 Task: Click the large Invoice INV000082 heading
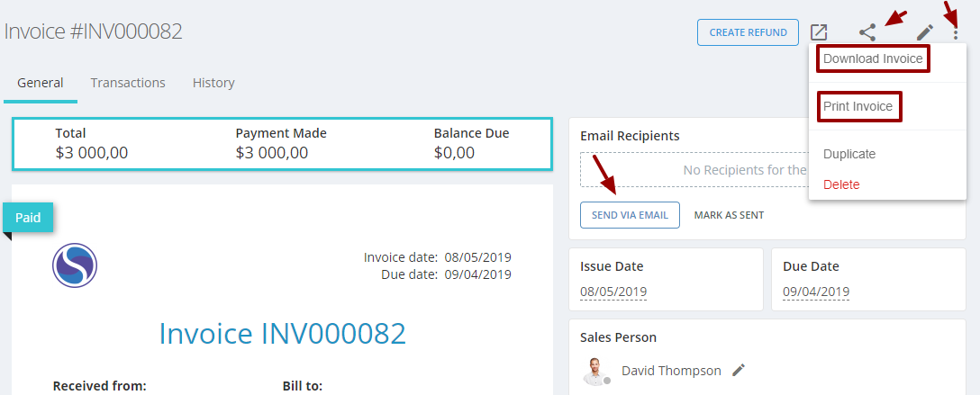click(283, 333)
